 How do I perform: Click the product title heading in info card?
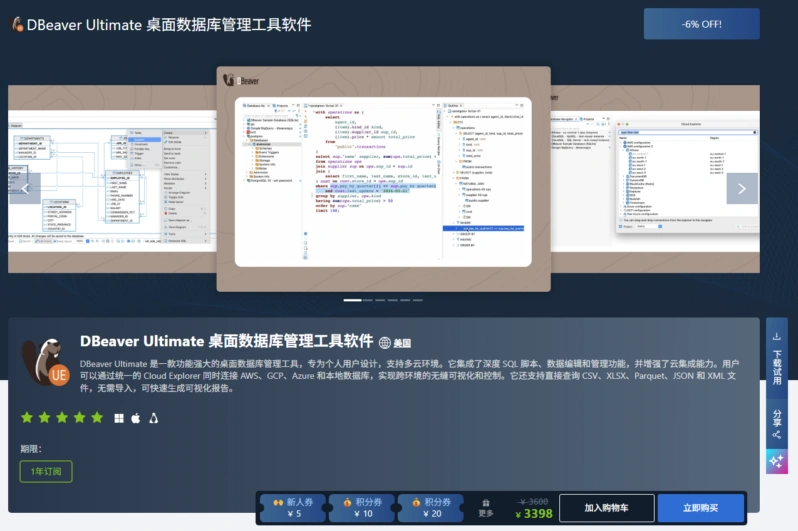pyautogui.click(x=226, y=341)
